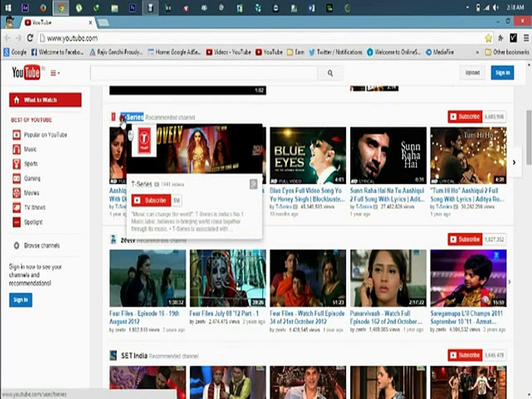Show next zeetv videos with right arrow
This screenshot has width=532, height=399.
510,282
